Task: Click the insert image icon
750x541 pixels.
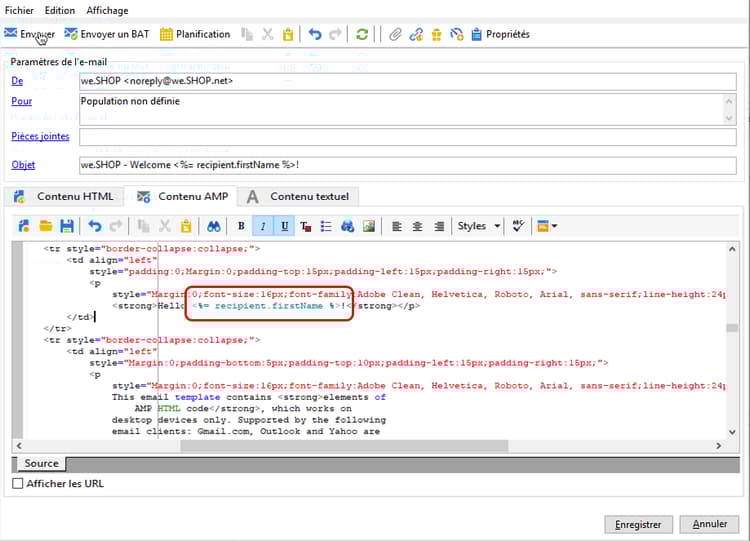Action: [x=369, y=226]
